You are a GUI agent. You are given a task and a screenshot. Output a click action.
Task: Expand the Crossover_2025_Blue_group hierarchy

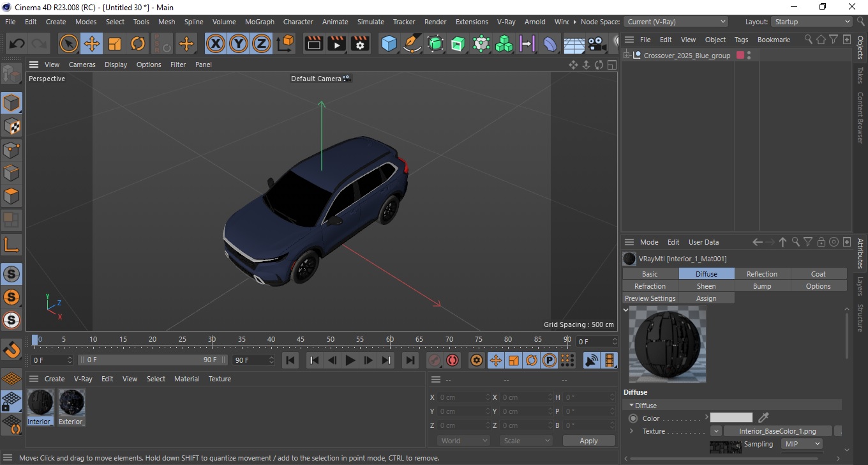(627, 56)
